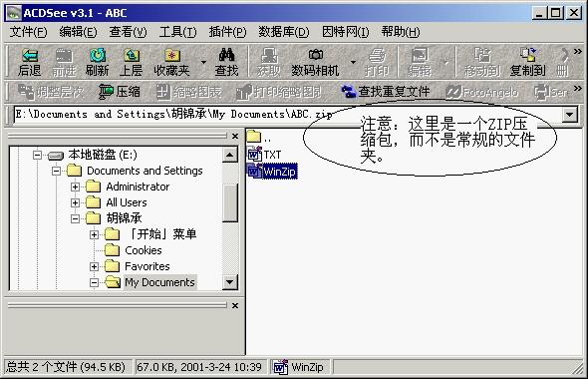Screen dimensions: 588x379
Task: Collapse Documents and Settings tree node
Action: 56,171
